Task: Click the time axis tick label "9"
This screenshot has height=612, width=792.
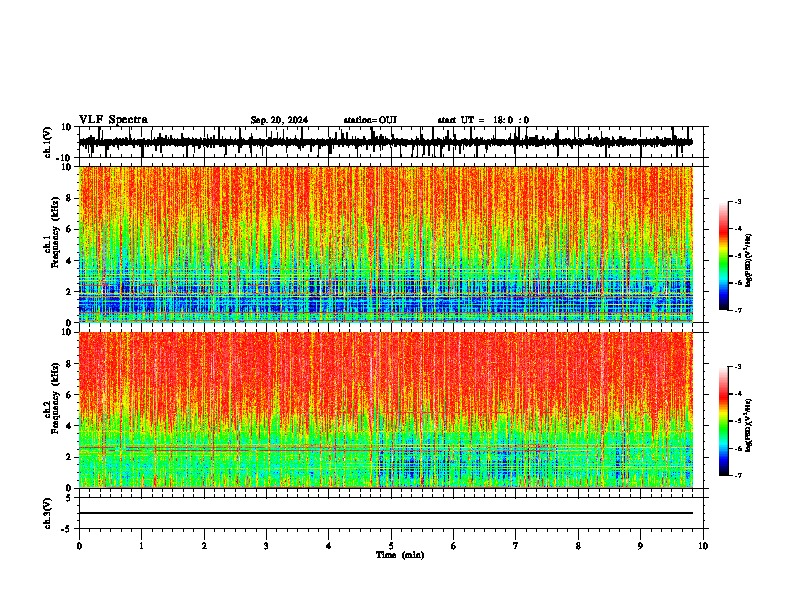Action: coord(640,546)
